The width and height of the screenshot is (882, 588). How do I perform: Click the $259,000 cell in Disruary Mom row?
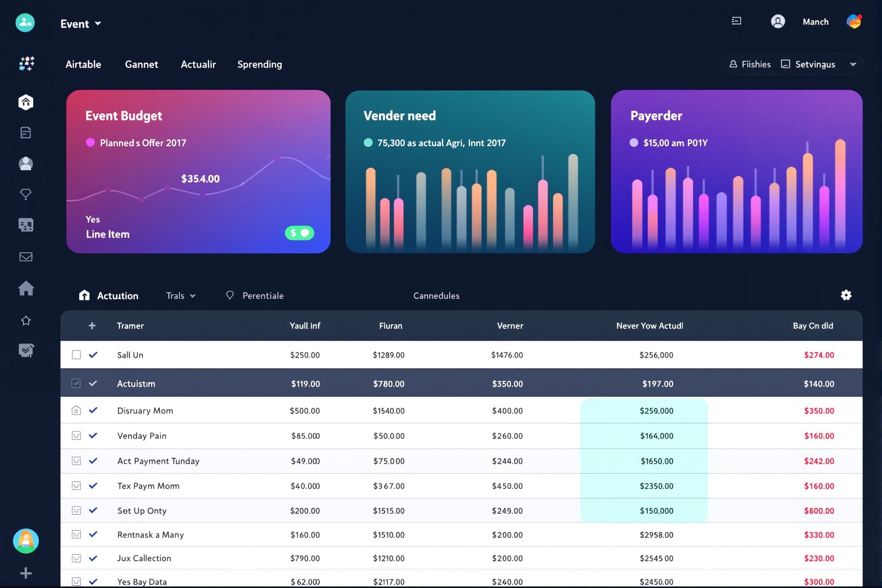[x=656, y=411]
